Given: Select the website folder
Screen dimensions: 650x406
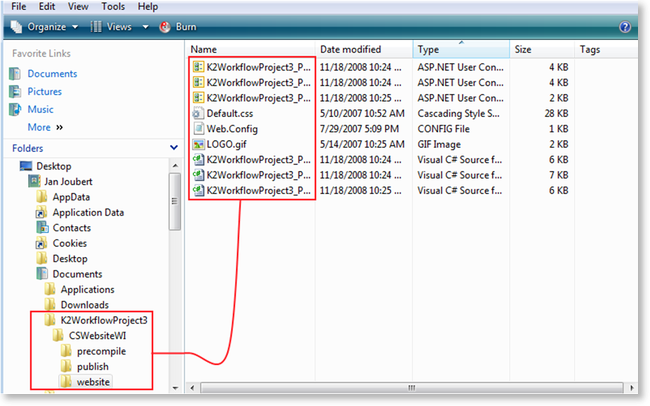Looking at the screenshot, I should click(93, 382).
